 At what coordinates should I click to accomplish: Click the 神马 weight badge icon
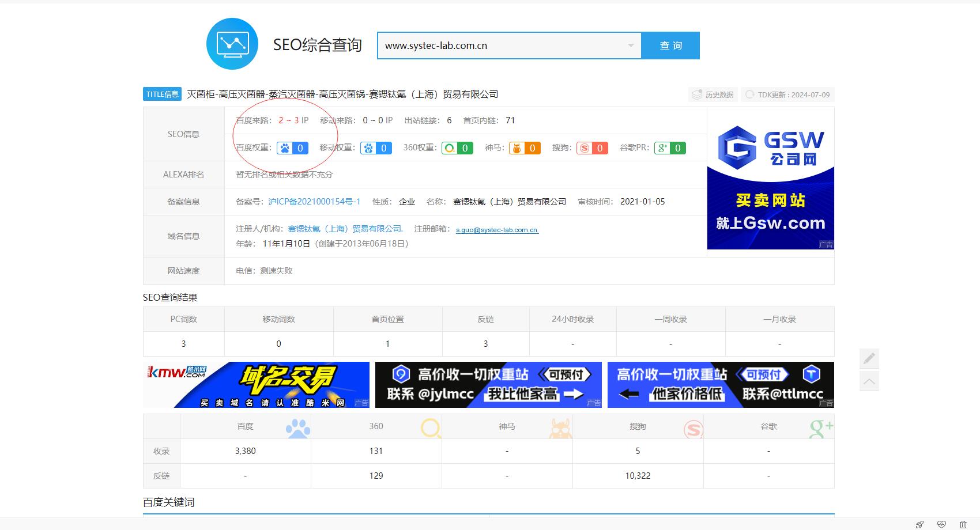pos(525,148)
